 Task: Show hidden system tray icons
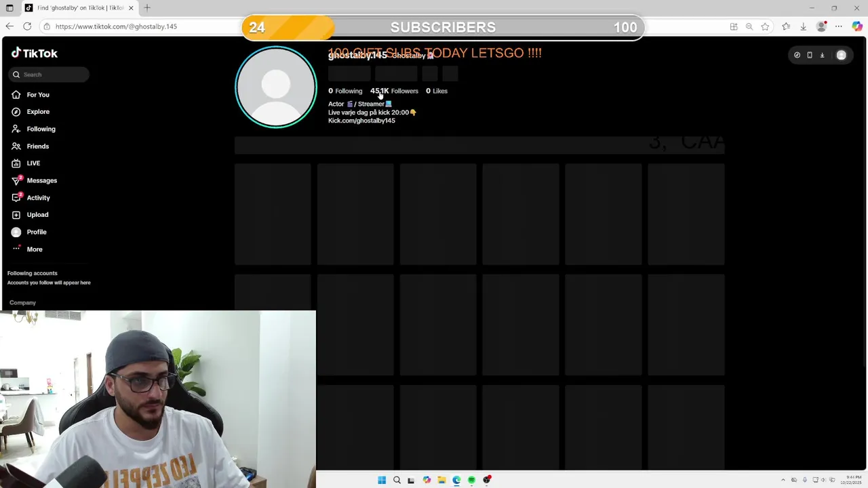click(783, 480)
